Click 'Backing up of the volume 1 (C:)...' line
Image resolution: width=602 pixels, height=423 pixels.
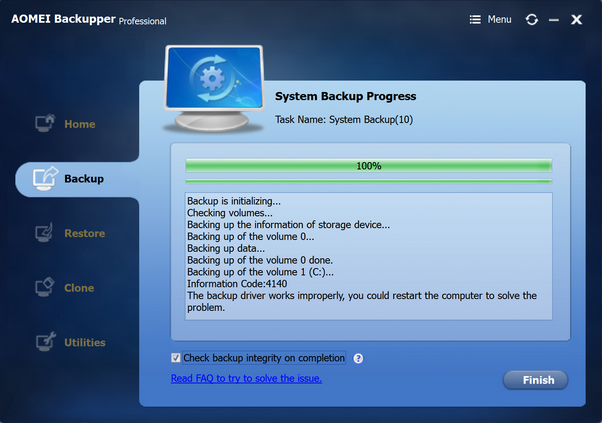pos(260,272)
